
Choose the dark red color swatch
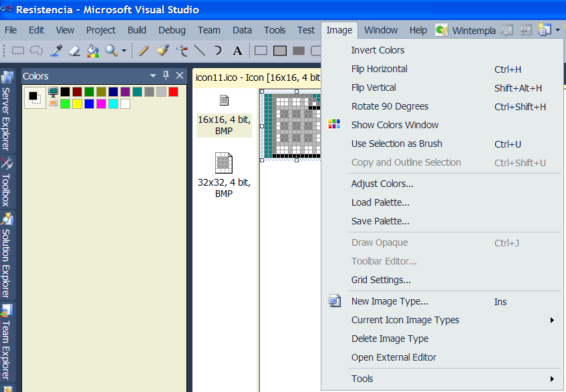[78, 92]
